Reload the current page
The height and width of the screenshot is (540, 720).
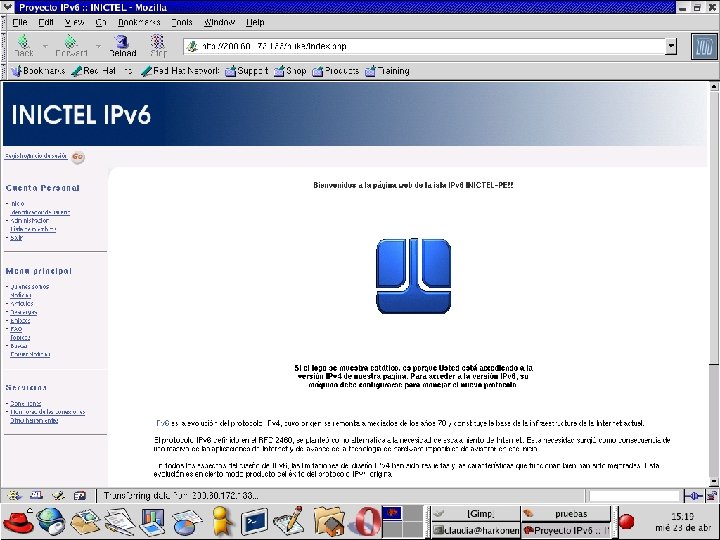(x=122, y=46)
